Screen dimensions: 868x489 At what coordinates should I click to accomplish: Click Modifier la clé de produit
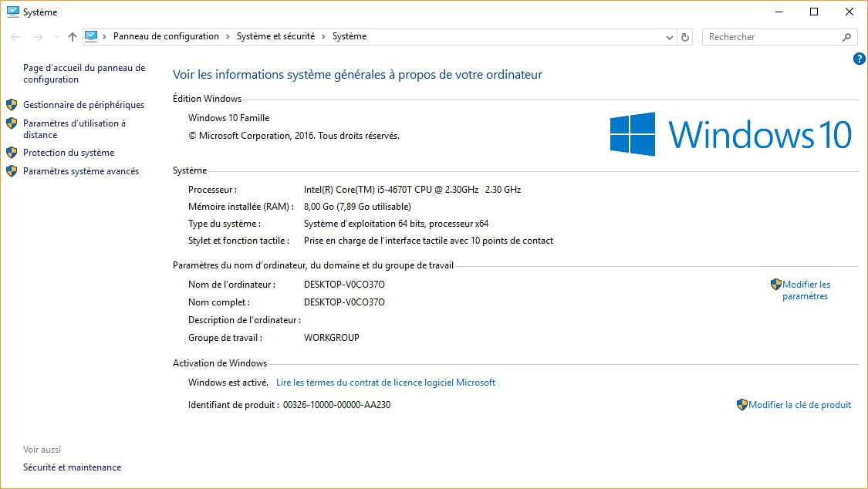point(800,405)
